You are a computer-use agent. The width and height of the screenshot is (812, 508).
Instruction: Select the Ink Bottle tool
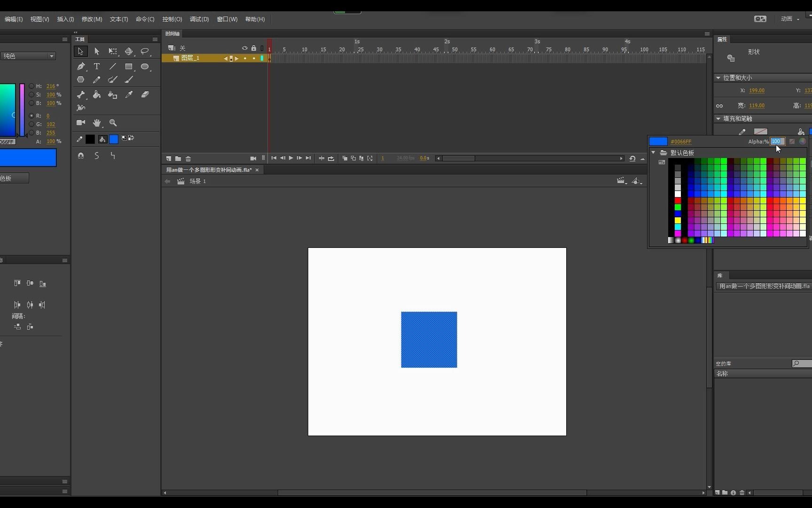113,95
